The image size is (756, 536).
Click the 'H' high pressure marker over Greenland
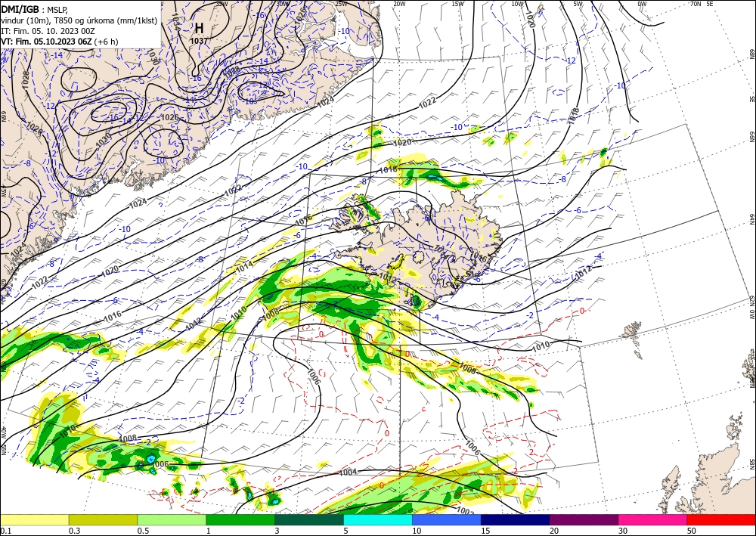(199, 28)
